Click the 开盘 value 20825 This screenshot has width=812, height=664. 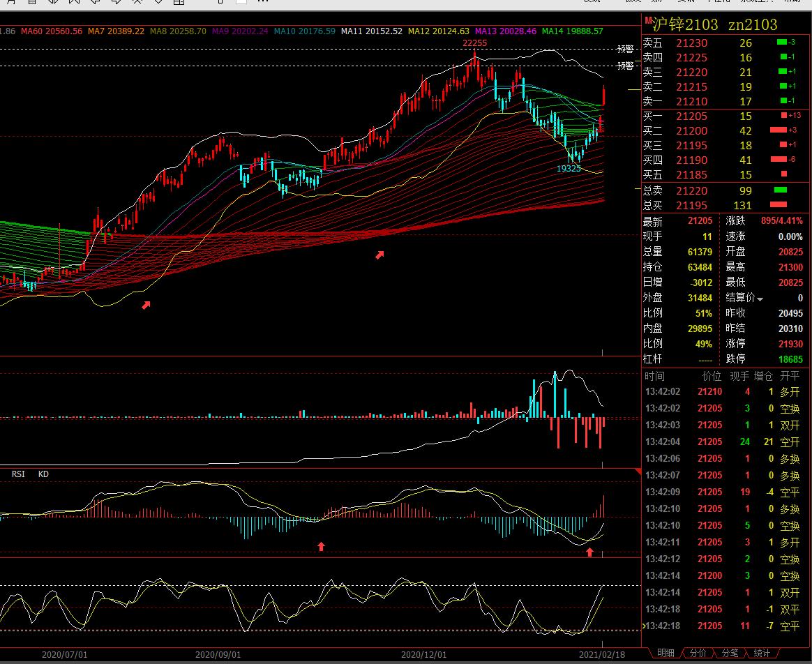pyautogui.click(x=790, y=252)
